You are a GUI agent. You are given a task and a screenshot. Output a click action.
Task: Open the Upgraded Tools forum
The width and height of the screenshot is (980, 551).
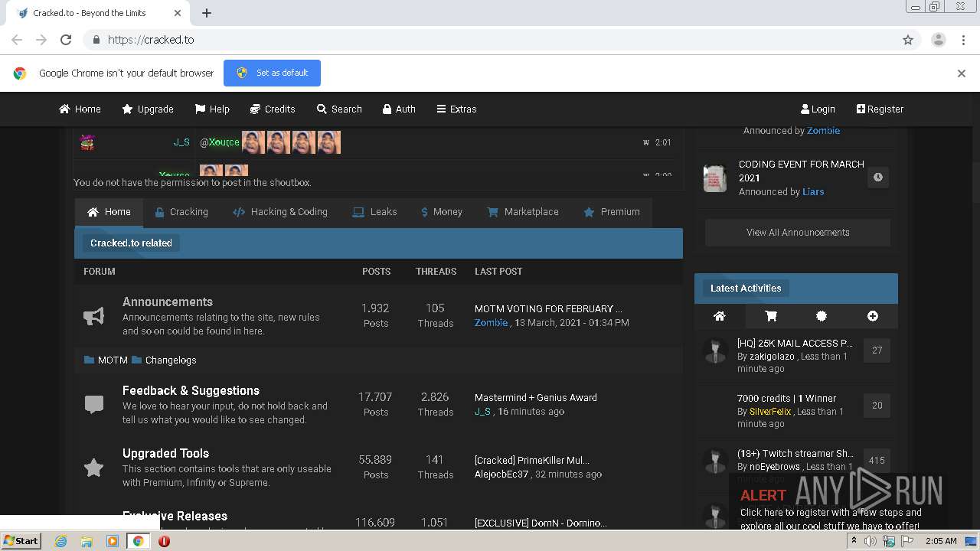(165, 453)
